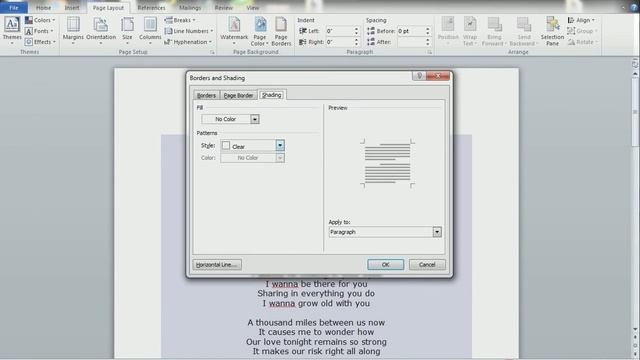Open Word Help question mark icon
Screen dimensions: 640x360
tap(634, 8)
